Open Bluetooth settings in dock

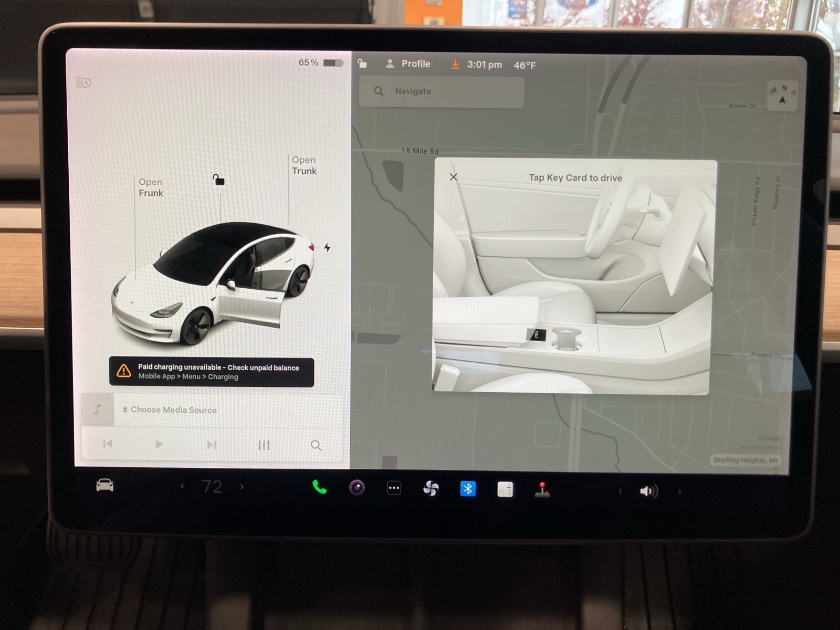coord(468,489)
